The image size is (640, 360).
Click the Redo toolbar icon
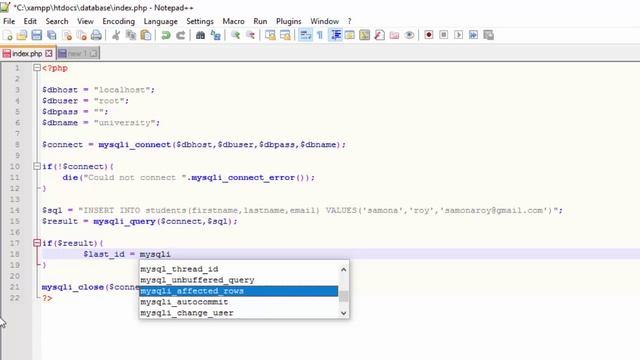point(180,35)
